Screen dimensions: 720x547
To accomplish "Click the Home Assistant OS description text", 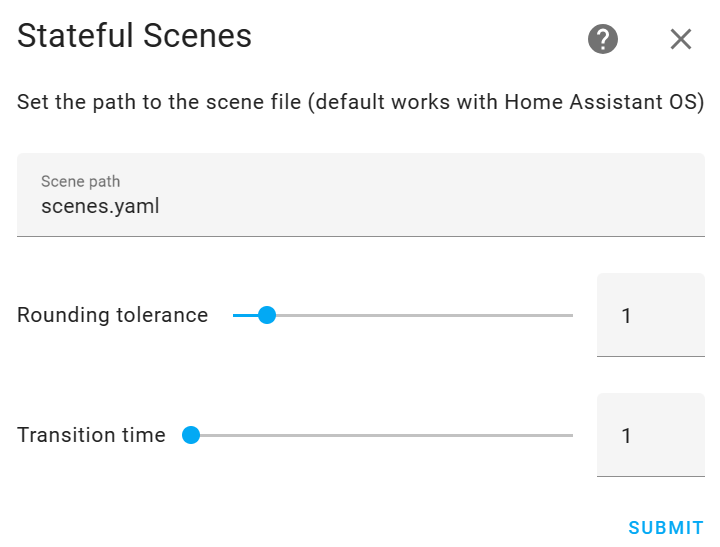I will (360, 102).
